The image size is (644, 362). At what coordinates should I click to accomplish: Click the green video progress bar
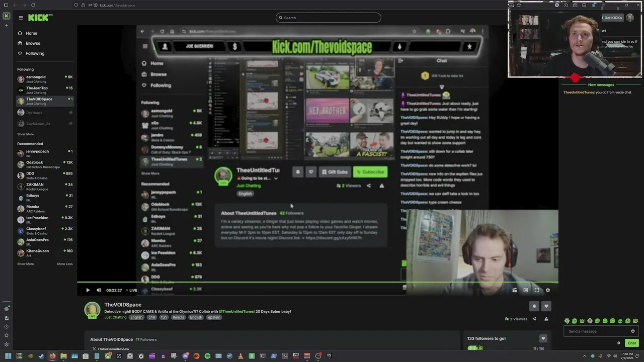[317, 283]
